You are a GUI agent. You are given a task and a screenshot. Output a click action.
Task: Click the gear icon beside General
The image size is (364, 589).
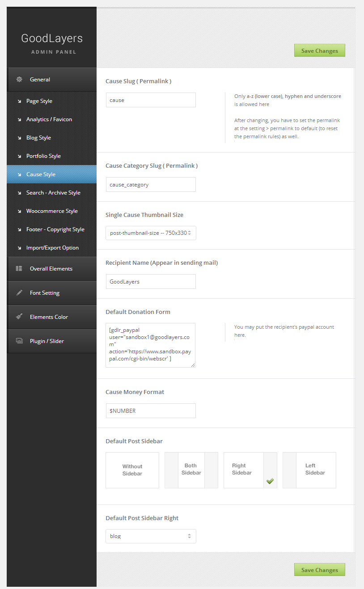(19, 80)
